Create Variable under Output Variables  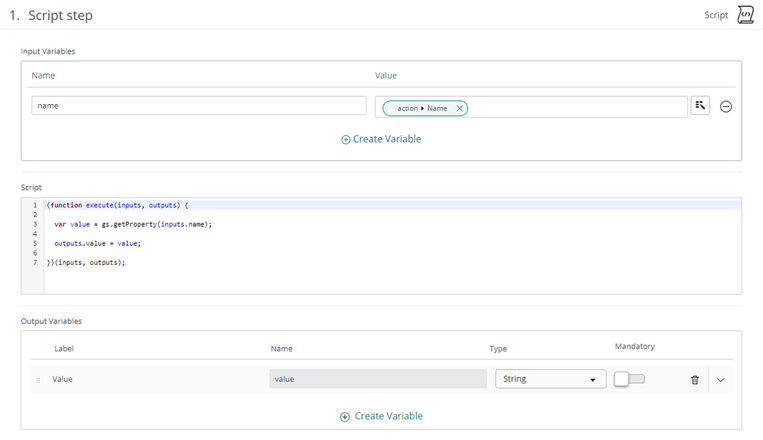coord(381,416)
